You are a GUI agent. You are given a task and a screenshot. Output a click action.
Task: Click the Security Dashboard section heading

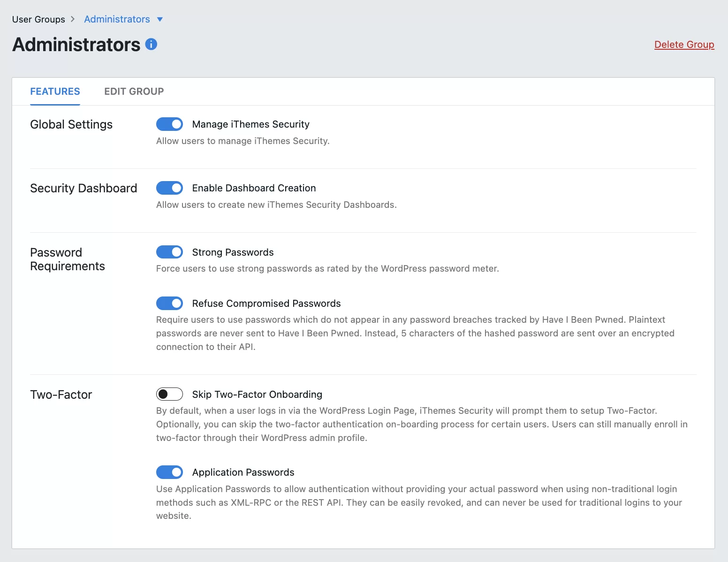[83, 188]
